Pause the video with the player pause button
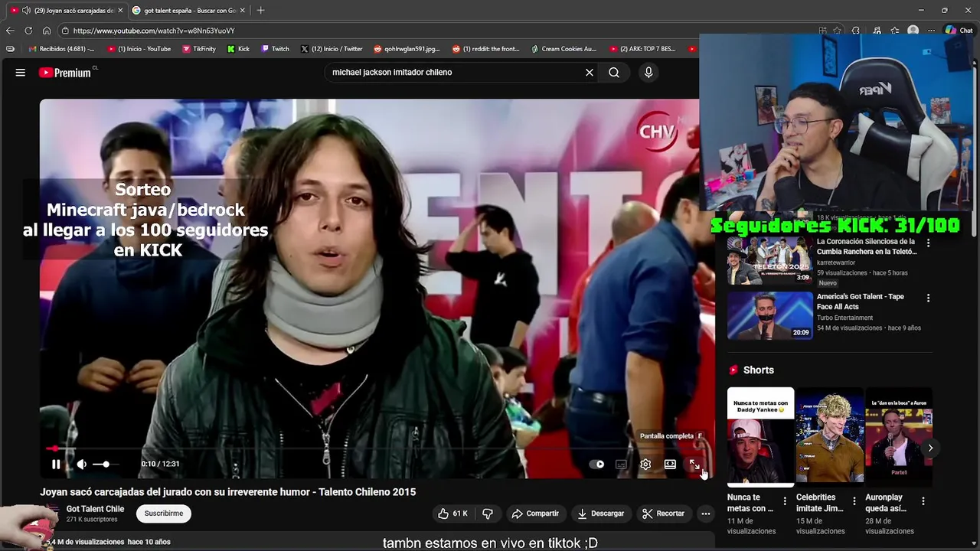 coord(56,464)
